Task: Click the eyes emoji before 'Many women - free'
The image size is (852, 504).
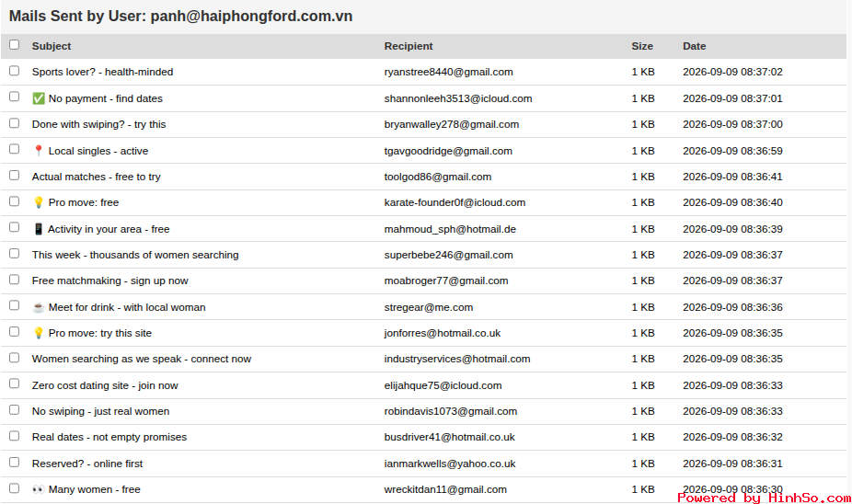Action: point(38,489)
